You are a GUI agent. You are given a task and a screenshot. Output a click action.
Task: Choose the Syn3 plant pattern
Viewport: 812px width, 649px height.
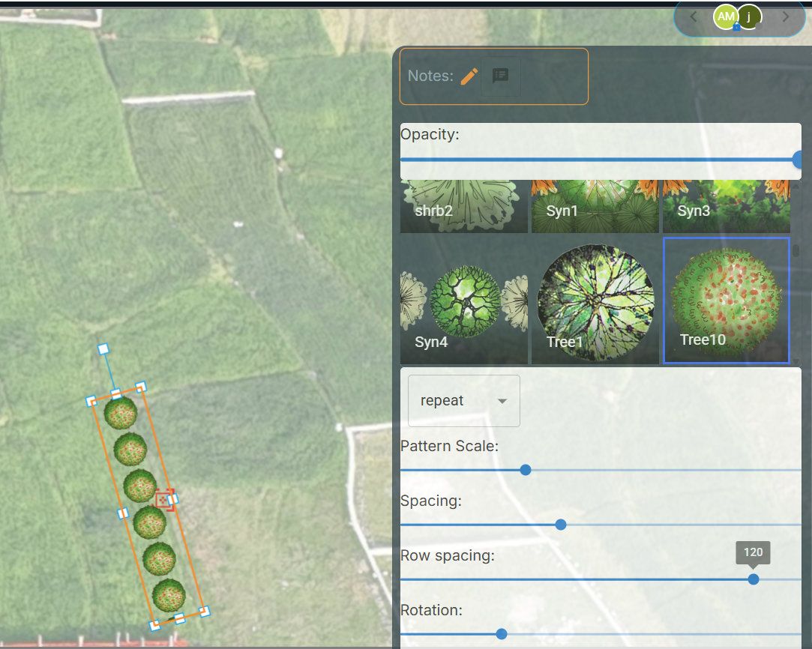(x=725, y=205)
